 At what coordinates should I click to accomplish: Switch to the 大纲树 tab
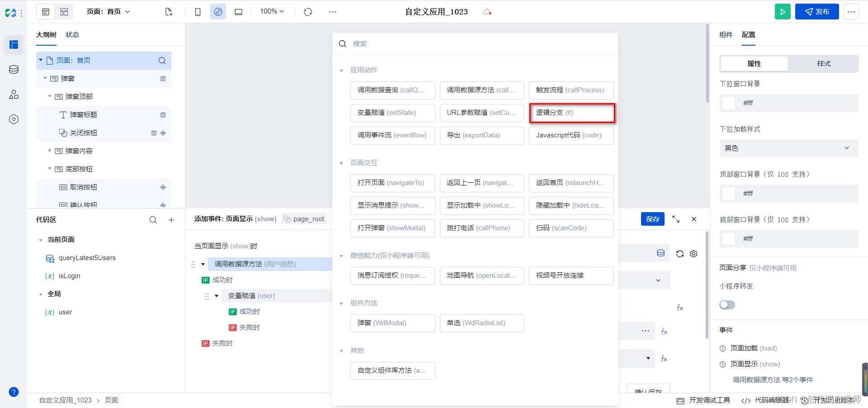point(46,35)
